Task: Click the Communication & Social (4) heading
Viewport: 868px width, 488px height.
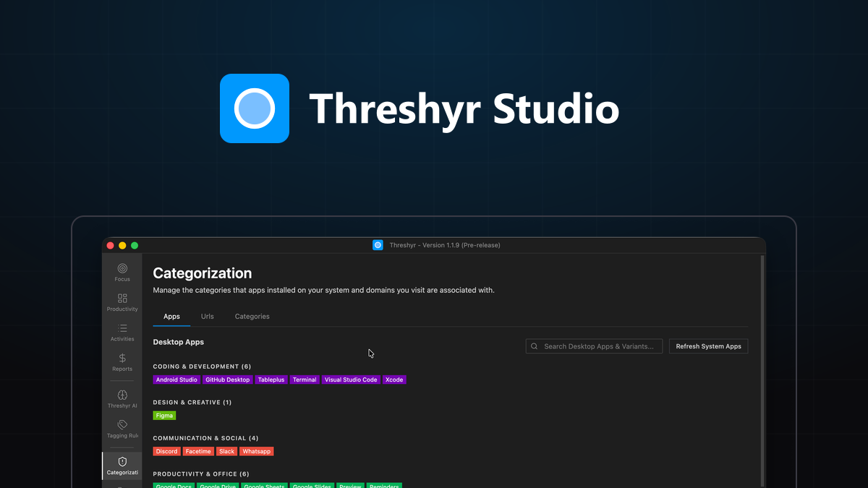Action: click(x=205, y=438)
